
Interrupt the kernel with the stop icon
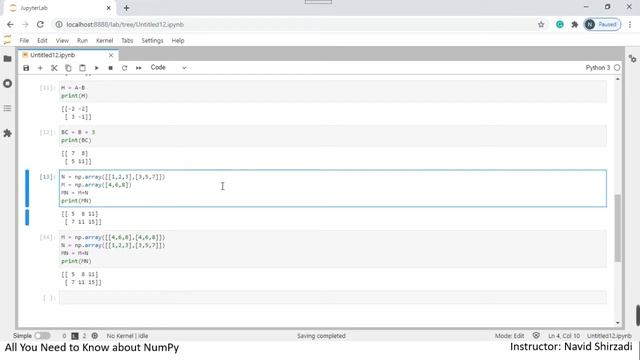click(110, 68)
